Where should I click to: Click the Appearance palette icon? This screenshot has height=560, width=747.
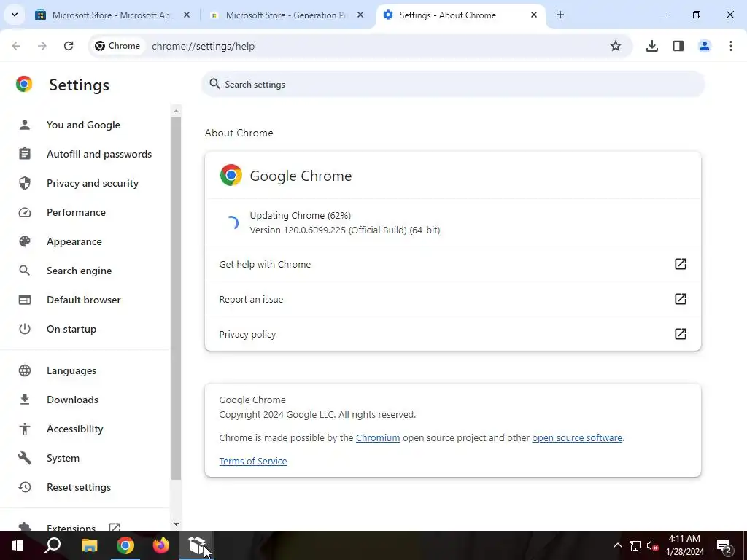(x=24, y=241)
